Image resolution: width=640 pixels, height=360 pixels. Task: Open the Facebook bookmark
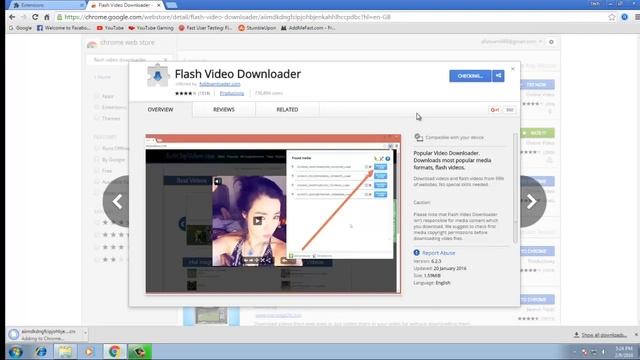coord(64,28)
